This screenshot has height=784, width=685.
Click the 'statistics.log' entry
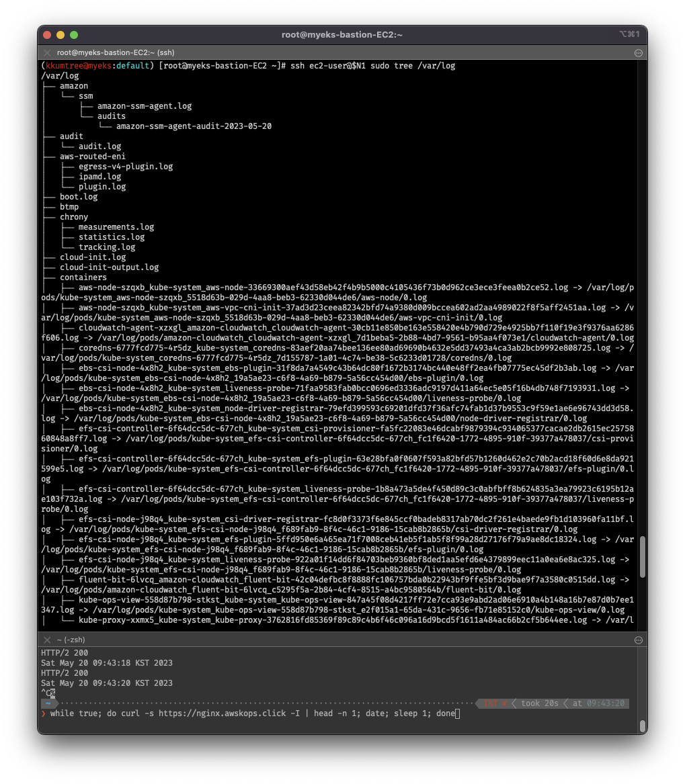click(x=112, y=237)
